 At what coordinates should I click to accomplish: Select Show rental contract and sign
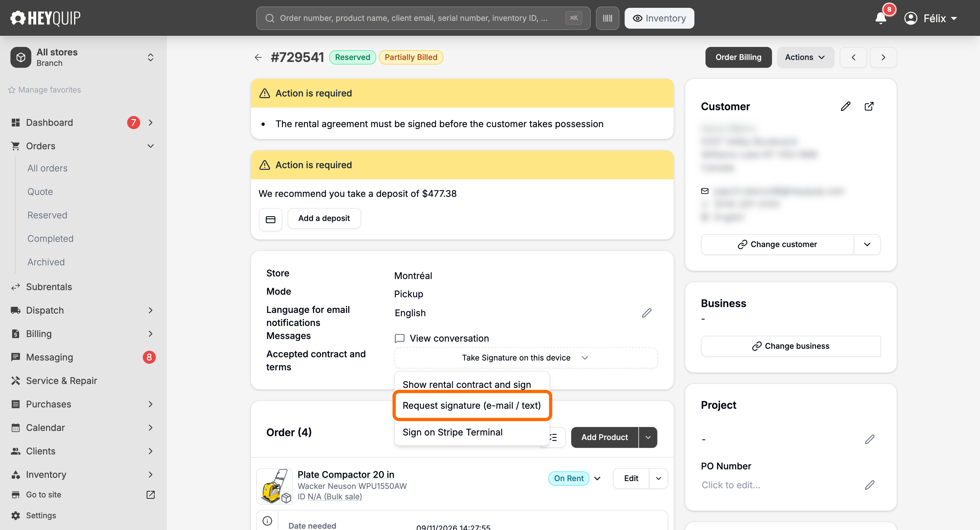click(467, 384)
